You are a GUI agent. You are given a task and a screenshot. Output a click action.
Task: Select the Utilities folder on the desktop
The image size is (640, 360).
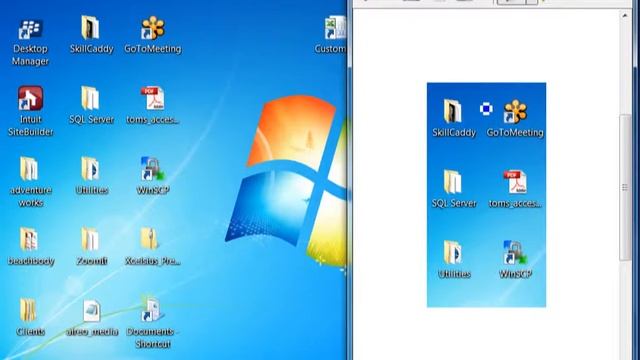tap(91, 176)
